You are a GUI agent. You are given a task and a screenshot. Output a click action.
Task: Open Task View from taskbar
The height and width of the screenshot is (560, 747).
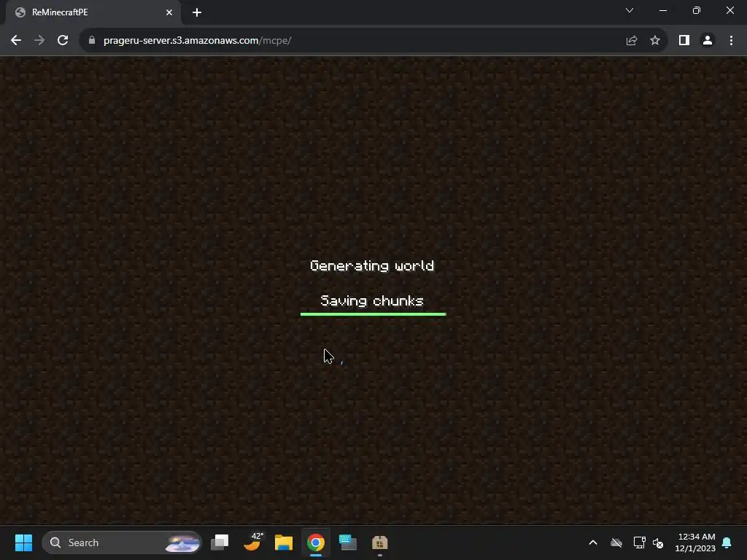pyautogui.click(x=220, y=542)
